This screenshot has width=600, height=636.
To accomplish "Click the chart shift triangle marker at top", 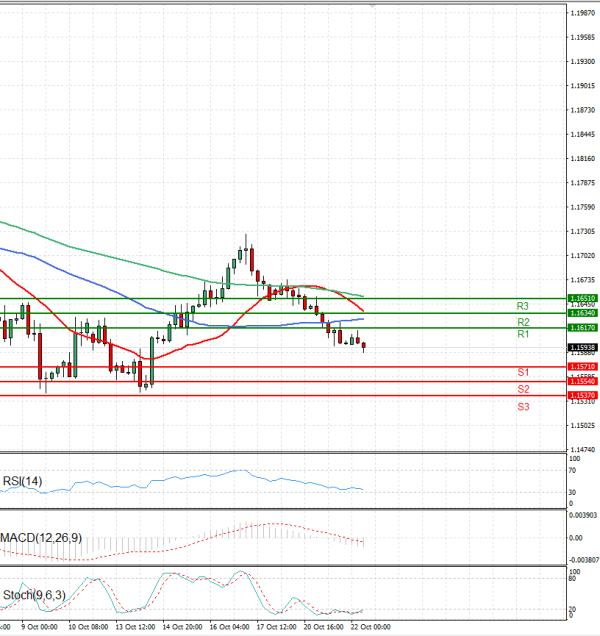I will point(373,6).
